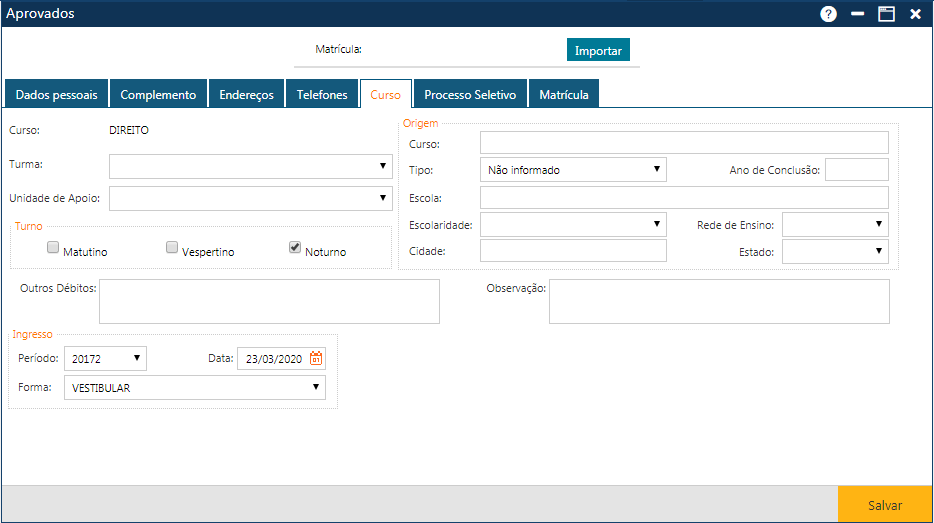The height and width of the screenshot is (523, 934).
Task: Expand the Período dropdown showing 20172
Action: coord(105,359)
